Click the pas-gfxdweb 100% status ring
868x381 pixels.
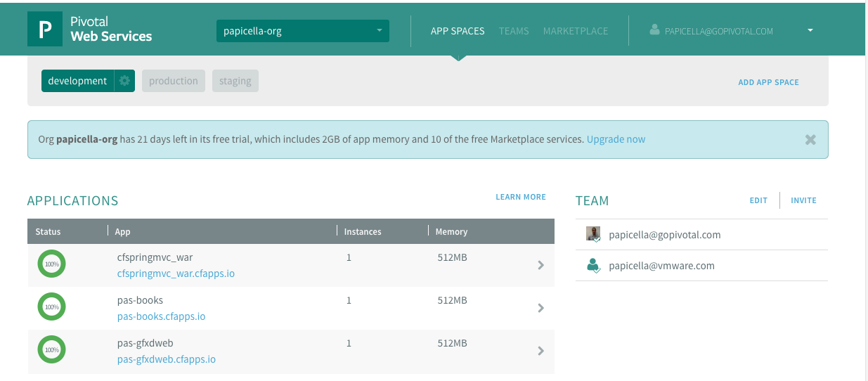pyautogui.click(x=51, y=350)
